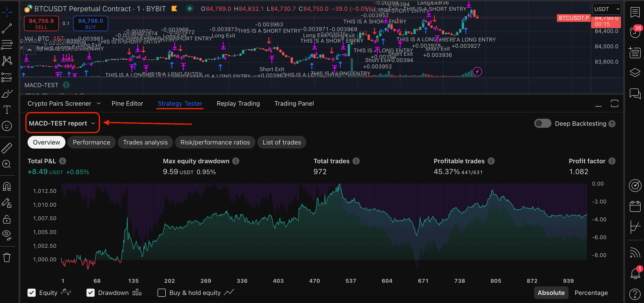Click the 84,755.9 SELL button
The image size is (644, 303).
(x=41, y=23)
